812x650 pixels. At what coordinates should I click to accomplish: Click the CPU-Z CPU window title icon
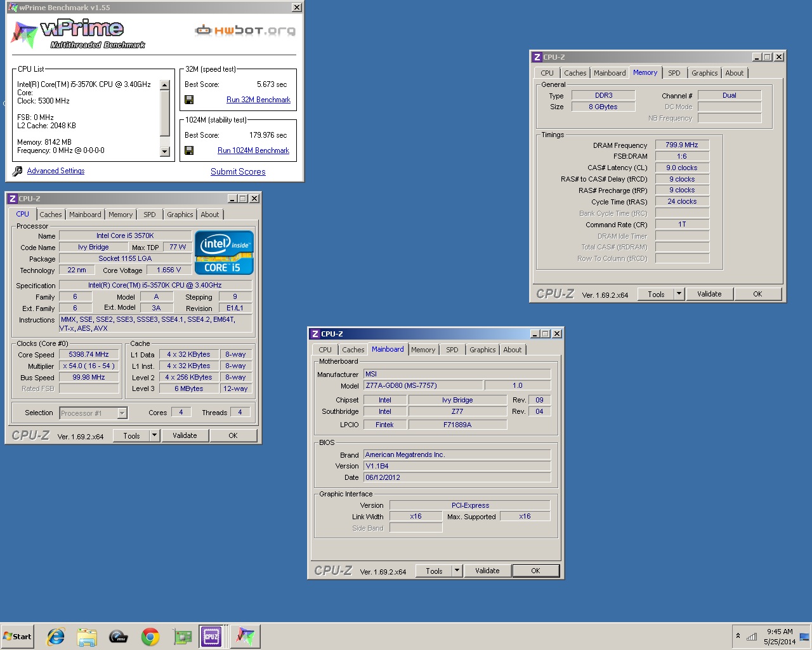point(13,199)
